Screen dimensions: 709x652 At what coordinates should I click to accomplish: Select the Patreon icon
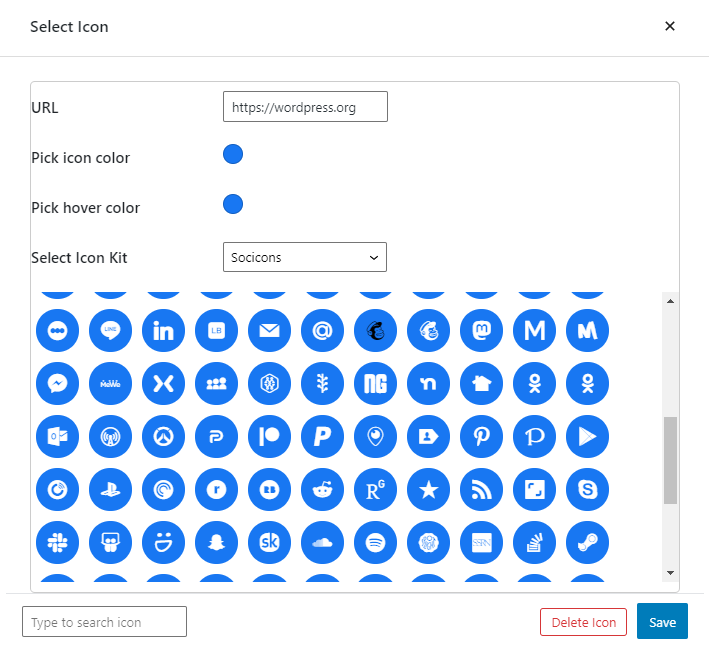pyautogui.click(x=269, y=436)
